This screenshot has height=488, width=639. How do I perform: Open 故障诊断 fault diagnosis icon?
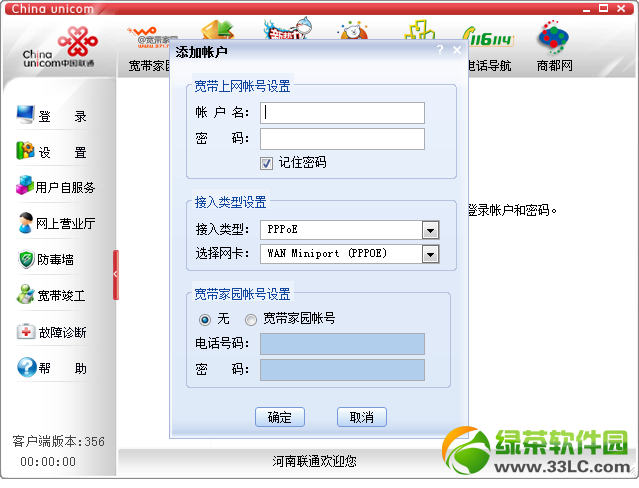coord(26,331)
